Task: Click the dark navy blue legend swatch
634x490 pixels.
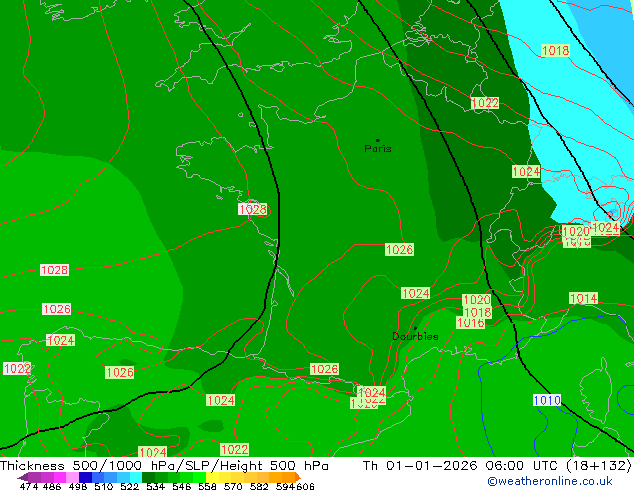Action: [x=85, y=477]
